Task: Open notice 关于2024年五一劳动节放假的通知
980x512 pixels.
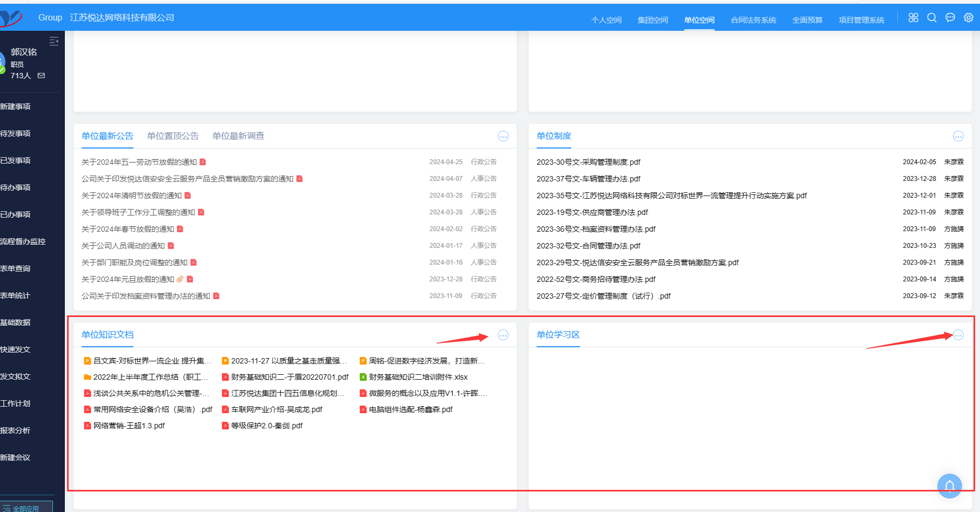Action: (x=139, y=162)
